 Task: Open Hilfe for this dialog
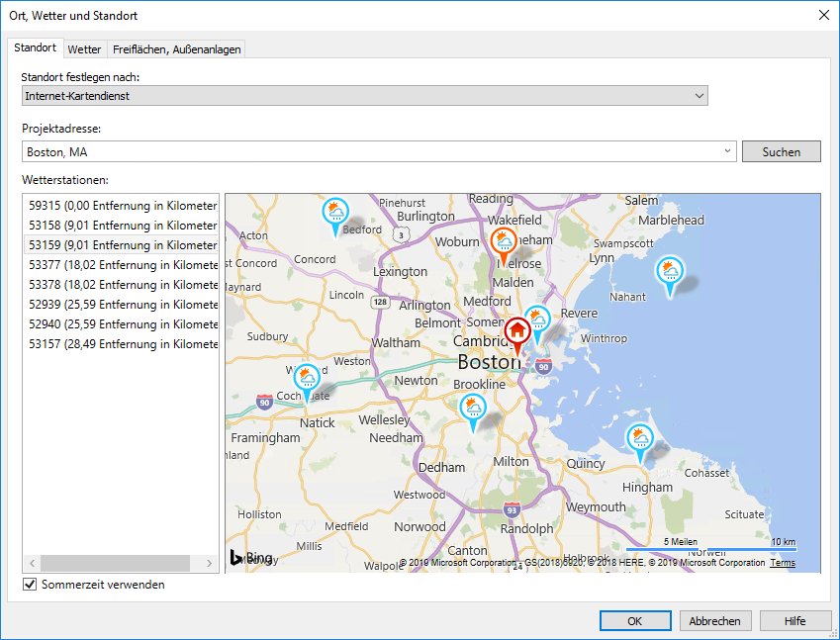tap(795, 621)
